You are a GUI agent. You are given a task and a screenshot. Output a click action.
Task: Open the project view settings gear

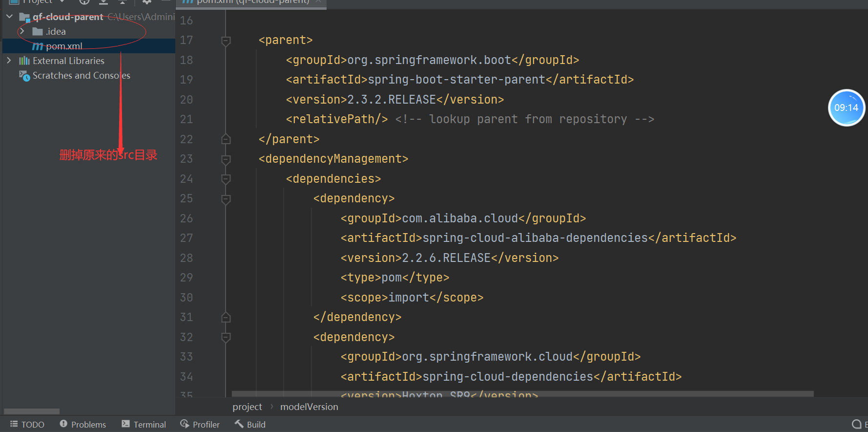146,2
